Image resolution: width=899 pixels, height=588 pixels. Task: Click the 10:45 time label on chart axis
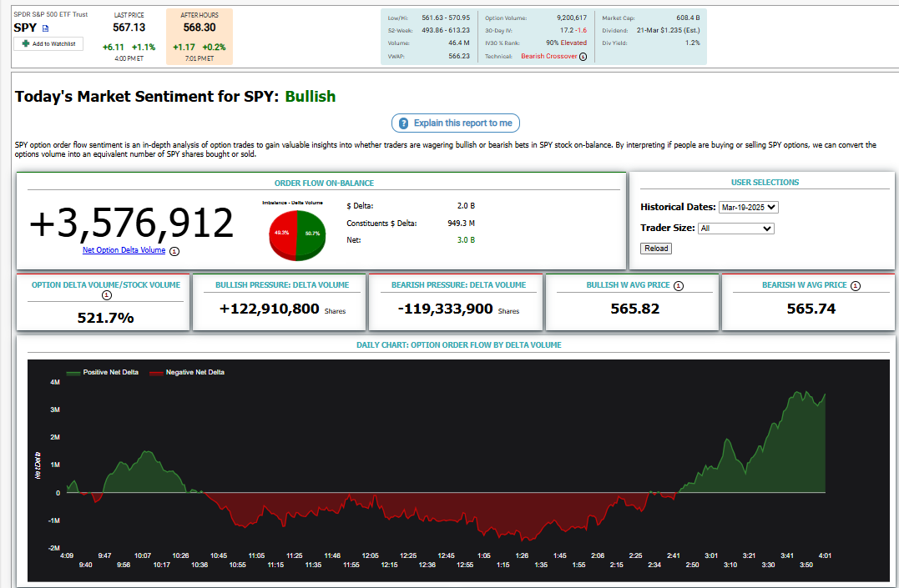tap(219, 556)
